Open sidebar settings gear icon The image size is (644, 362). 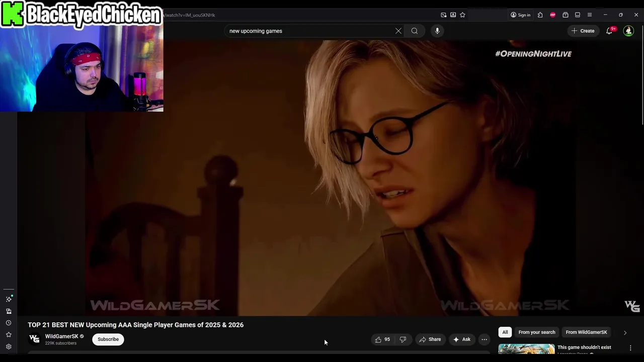click(x=9, y=346)
